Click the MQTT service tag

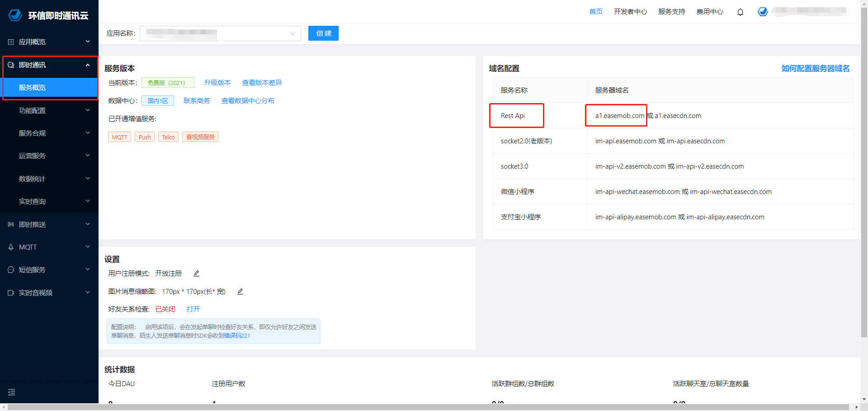coord(119,137)
